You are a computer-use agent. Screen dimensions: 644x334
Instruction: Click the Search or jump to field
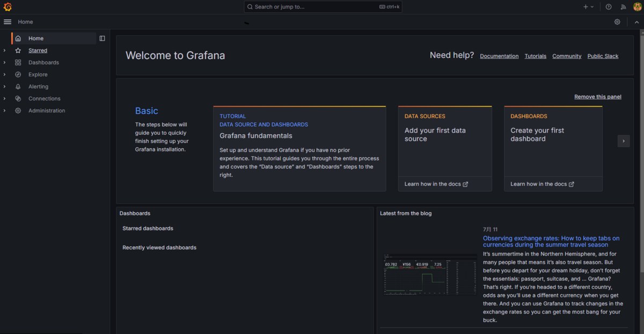[x=323, y=7]
